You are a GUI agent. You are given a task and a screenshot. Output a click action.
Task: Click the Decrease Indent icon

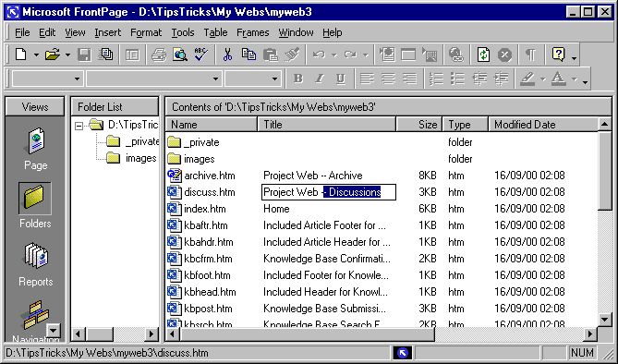coord(479,79)
